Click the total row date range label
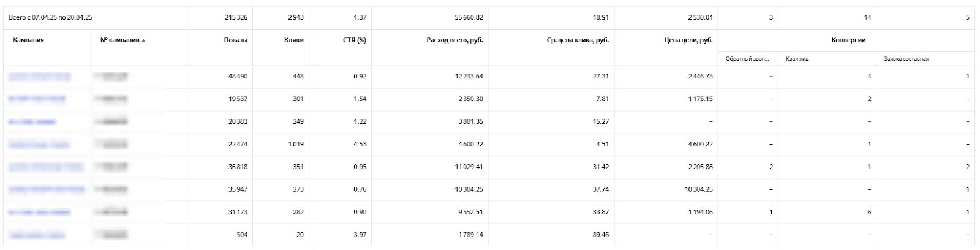Screen dimensions: 980x250 point(50,18)
